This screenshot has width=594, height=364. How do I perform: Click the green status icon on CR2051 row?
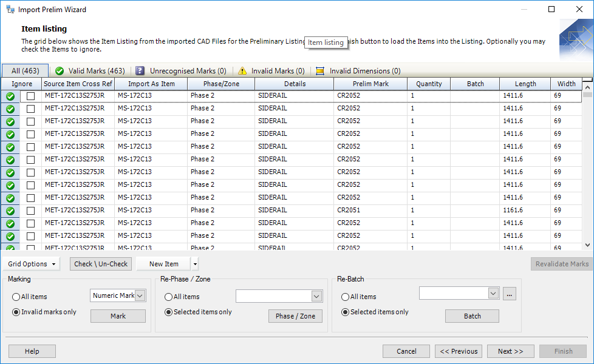click(x=10, y=211)
